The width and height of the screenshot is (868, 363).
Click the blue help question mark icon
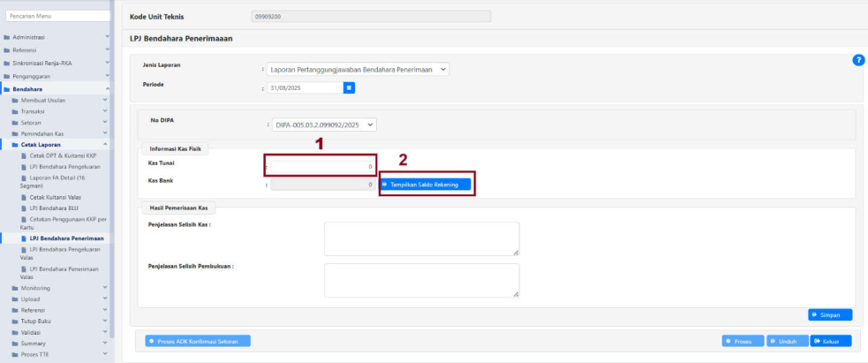pyautogui.click(x=857, y=59)
